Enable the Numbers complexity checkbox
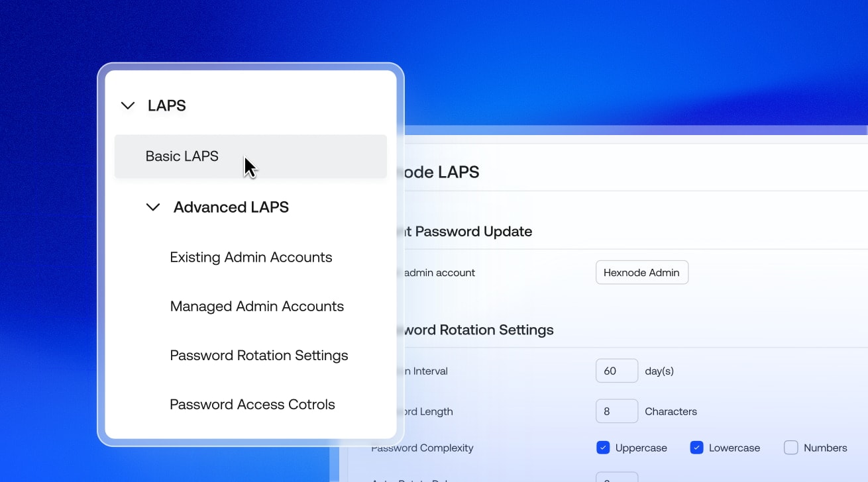 pos(790,448)
